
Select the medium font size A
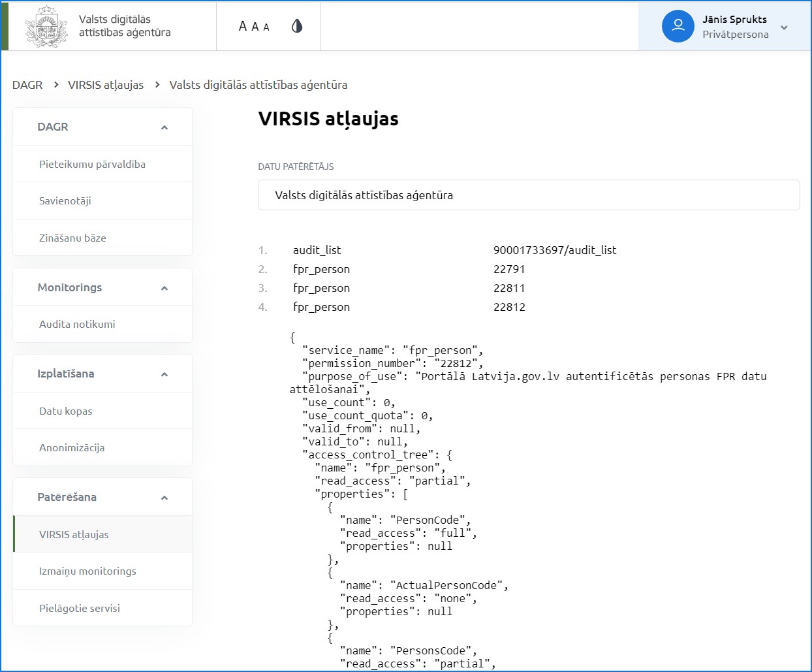click(255, 27)
